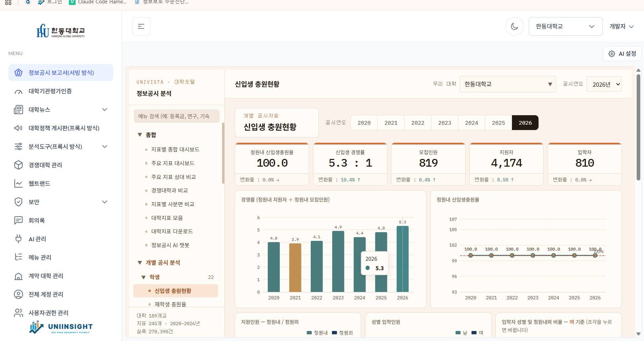Collapse the 종합 tree section
The height and width of the screenshot is (341, 644).
click(x=140, y=135)
